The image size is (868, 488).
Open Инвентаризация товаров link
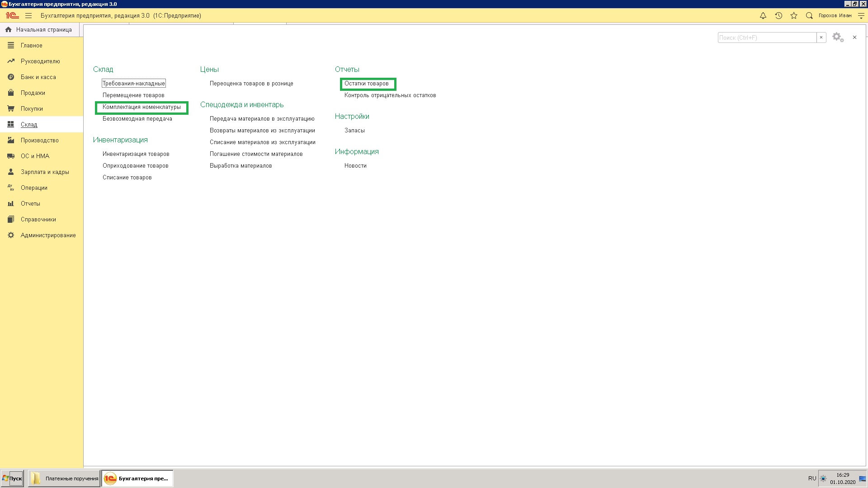point(136,154)
